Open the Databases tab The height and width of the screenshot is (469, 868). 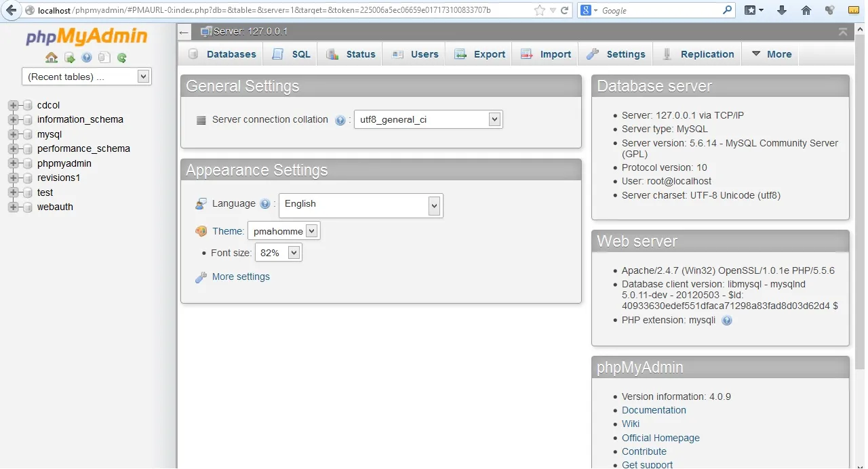click(222, 54)
